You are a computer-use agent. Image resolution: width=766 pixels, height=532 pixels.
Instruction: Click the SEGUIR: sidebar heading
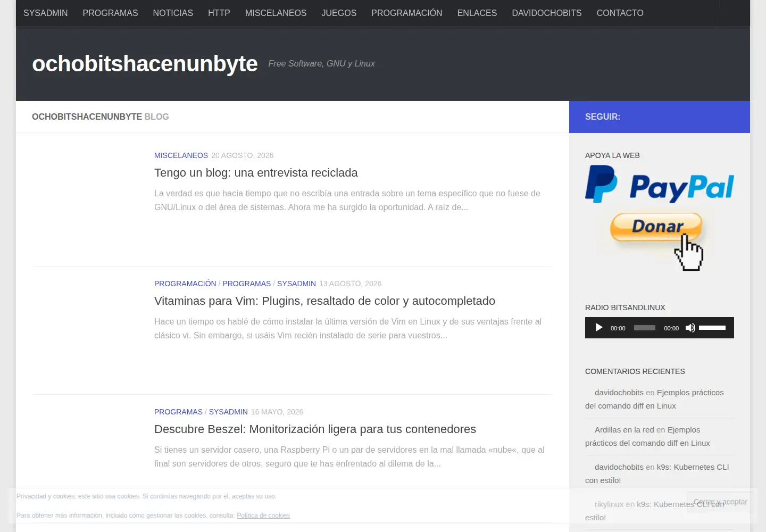(603, 117)
